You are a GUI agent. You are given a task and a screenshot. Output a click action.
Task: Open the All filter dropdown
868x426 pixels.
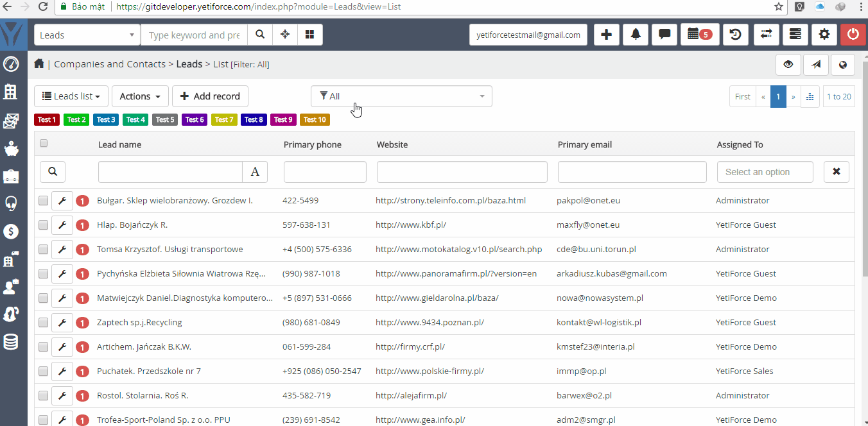[x=401, y=96]
